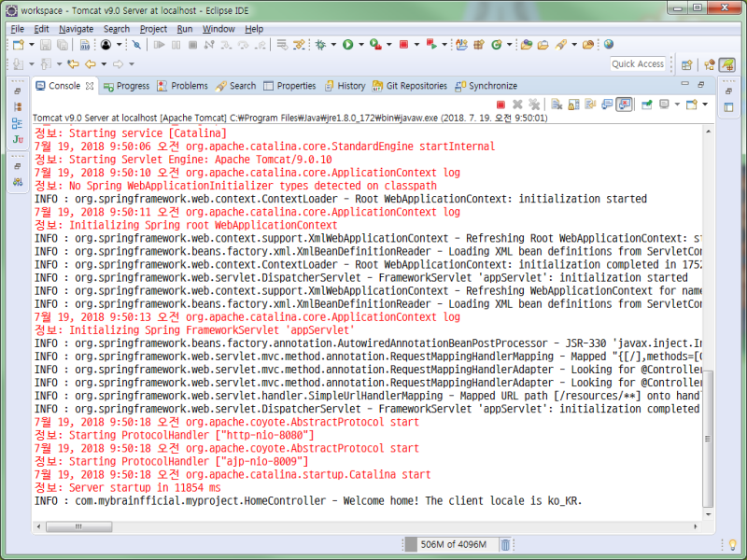Click the Search flashlight icon

[x=561, y=45]
